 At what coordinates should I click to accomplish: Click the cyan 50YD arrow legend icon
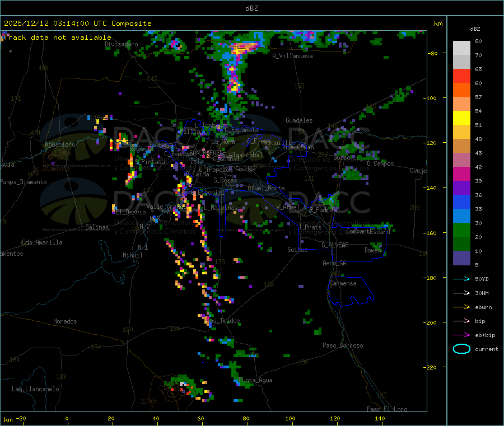(x=461, y=279)
